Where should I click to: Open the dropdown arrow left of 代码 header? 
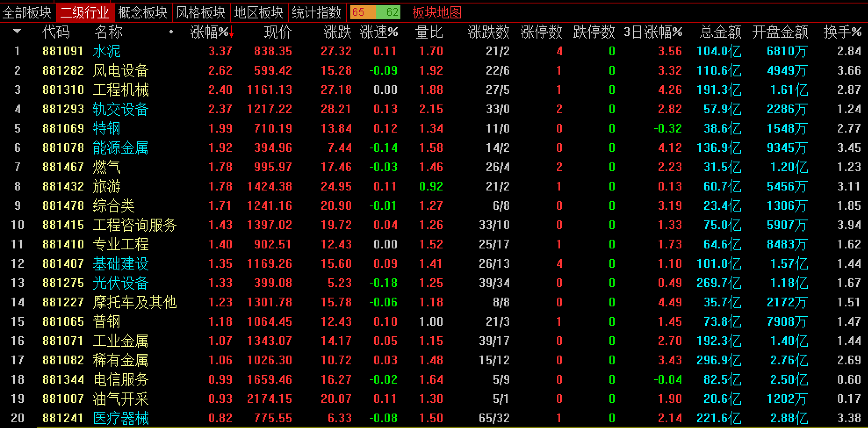click(x=17, y=32)
